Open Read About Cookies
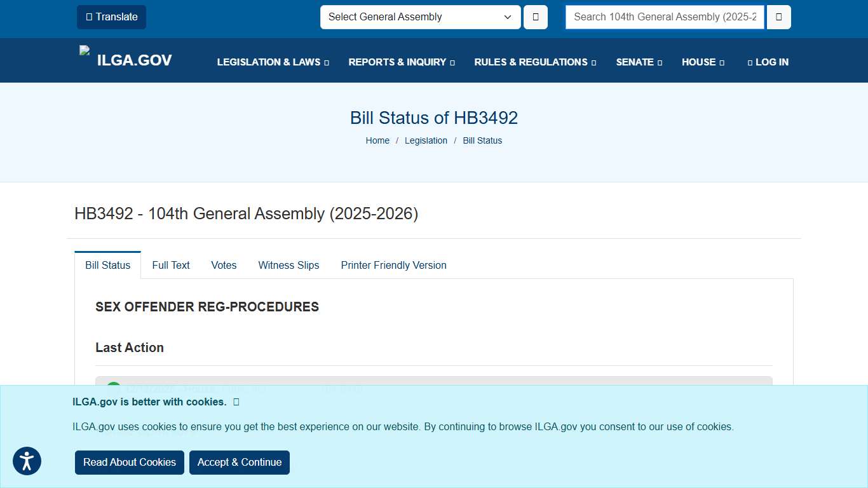Image resolution: width=868 pixels, height=488 pixels. (x=129, y=463)
